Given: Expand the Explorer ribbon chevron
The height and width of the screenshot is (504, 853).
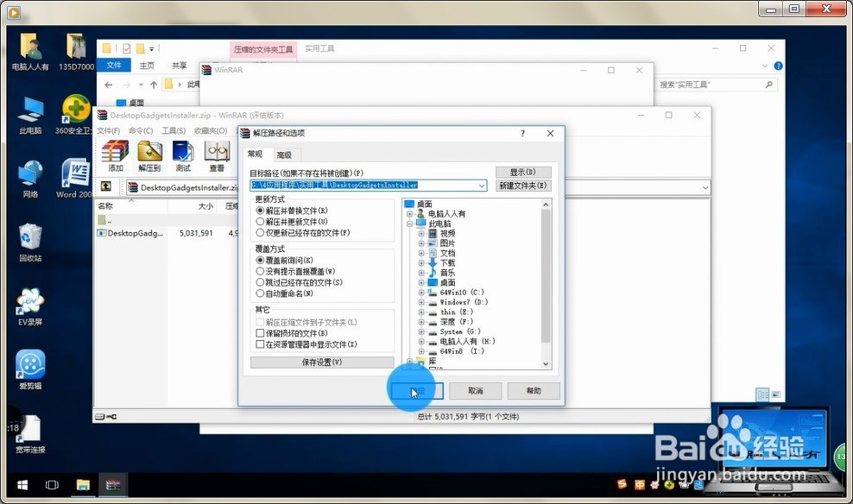Looking at the screenshot, I should click(765, 66).
